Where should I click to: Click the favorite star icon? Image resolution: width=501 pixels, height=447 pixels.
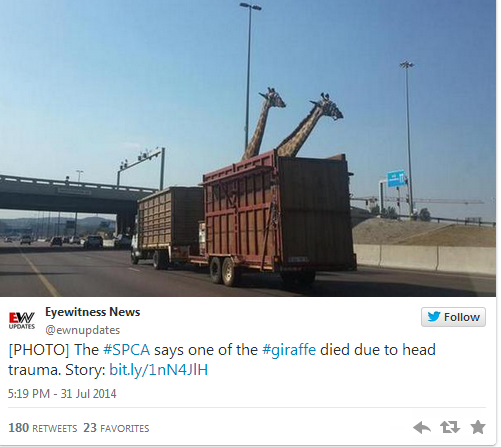tap(478, 427)
